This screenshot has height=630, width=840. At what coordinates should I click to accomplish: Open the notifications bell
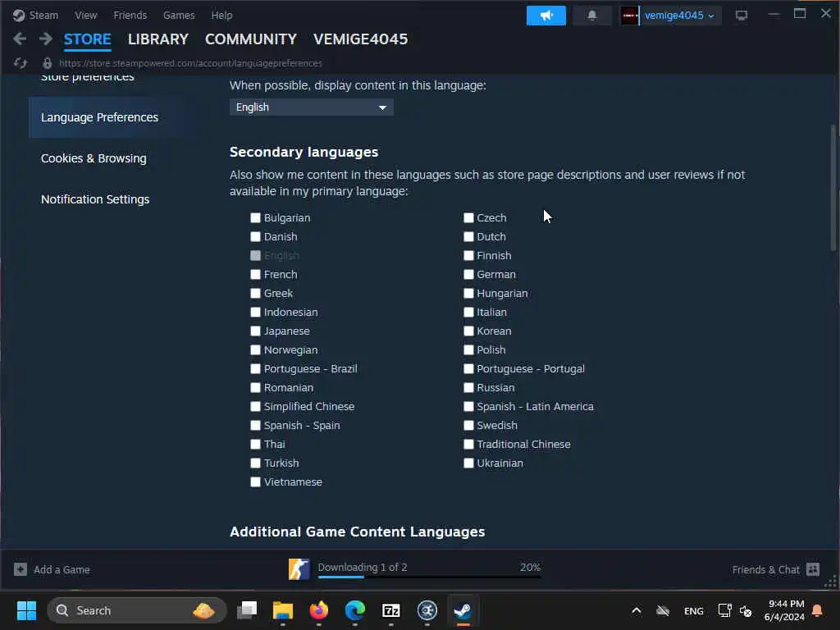pos(592,16)
